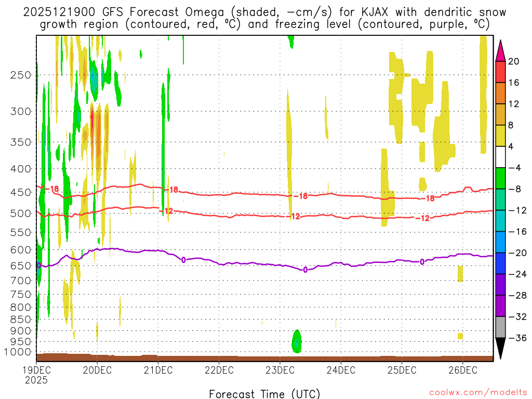The image size is (532, 399).
Task: Click the green omega blob near 950 hPa
Action: tap(297, 342)
